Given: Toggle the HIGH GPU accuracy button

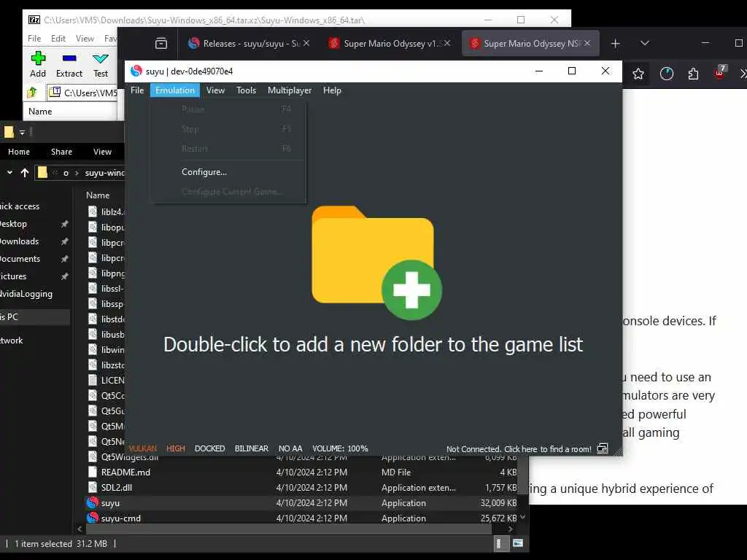Looking at the screenshot, I should (x=175, y=448).
